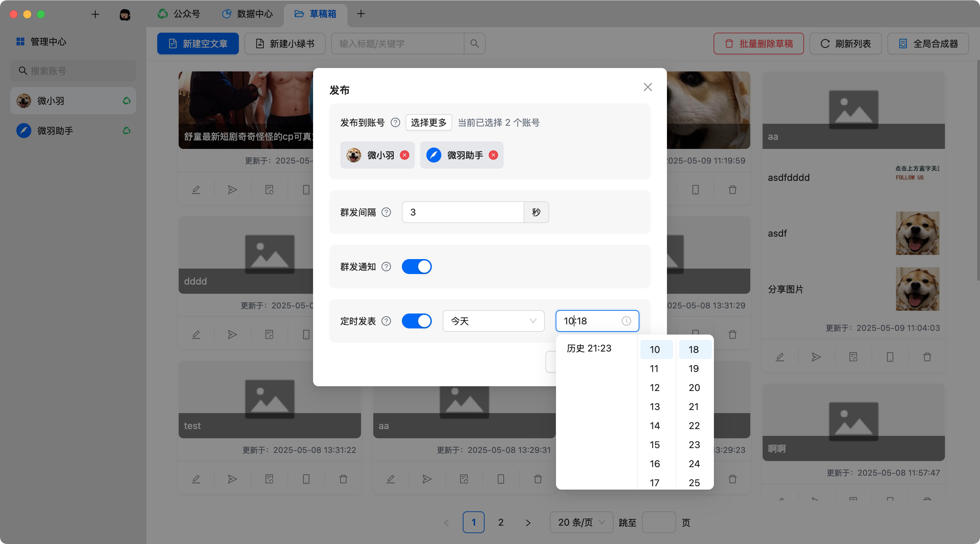
Task: Click sync-document icon under test draft
Action: 269,479
